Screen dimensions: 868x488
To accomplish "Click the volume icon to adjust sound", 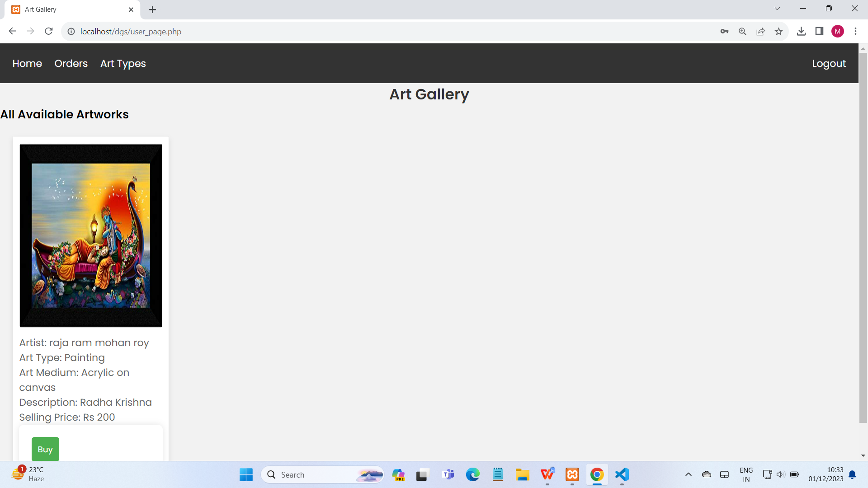I will pyautogui.click(x=781, y=474).
